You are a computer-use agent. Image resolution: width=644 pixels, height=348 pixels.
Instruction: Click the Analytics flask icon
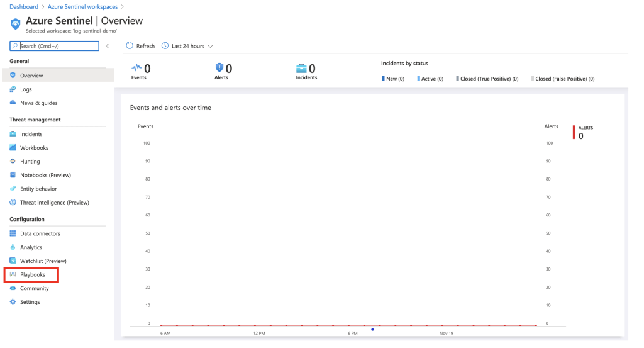pos(13,247)
